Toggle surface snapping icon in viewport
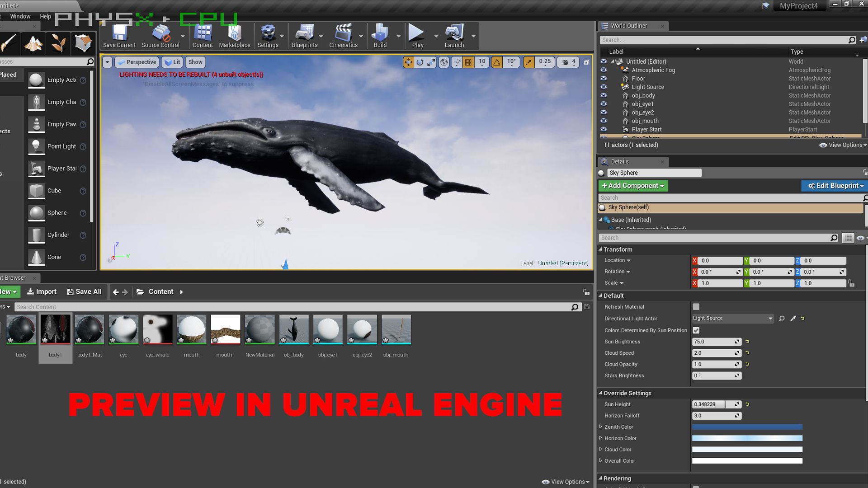The image size is (868, 488). 457,62
